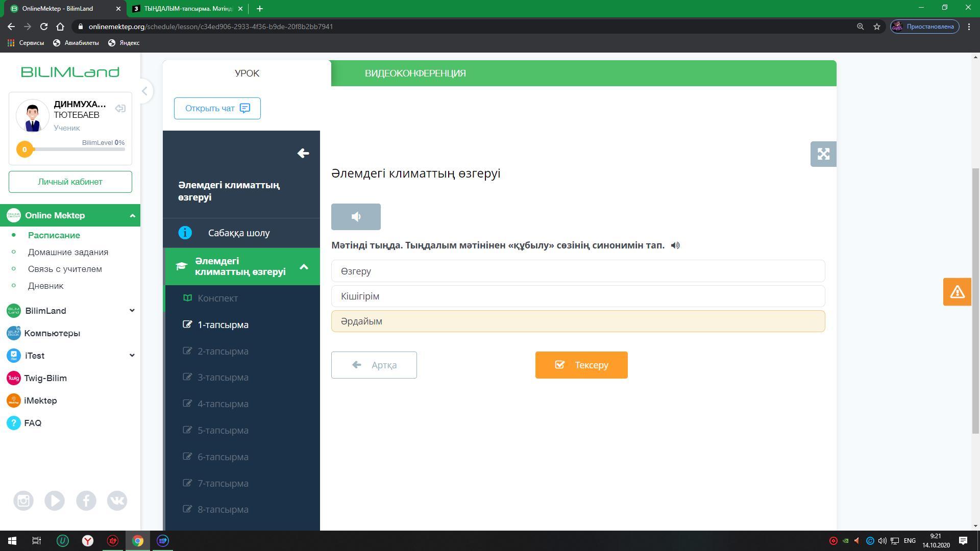
Task: Play the lesson audio with the grey speaker button
Action: (x=356, y=217)
